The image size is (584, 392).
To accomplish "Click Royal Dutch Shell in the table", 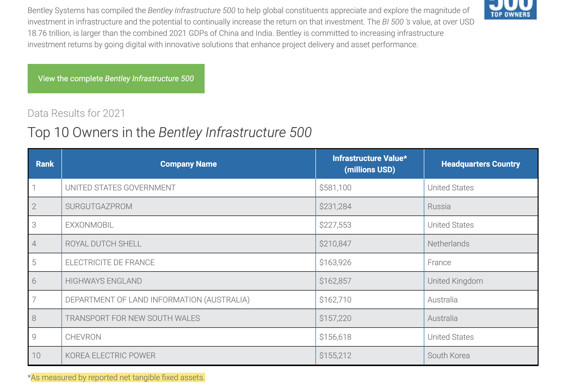I will coord(103,244).
